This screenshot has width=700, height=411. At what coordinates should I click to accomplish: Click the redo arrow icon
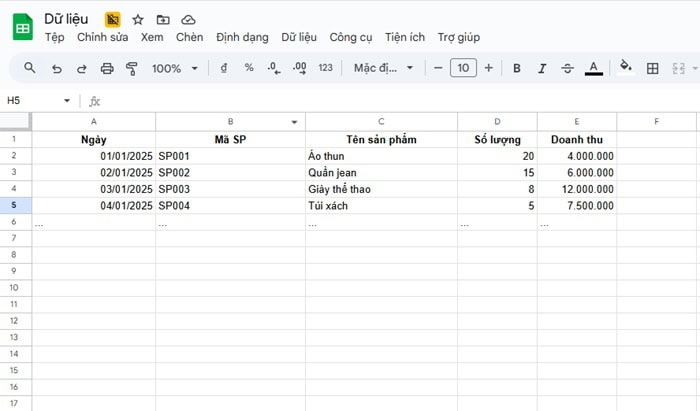tap(81, 68)
